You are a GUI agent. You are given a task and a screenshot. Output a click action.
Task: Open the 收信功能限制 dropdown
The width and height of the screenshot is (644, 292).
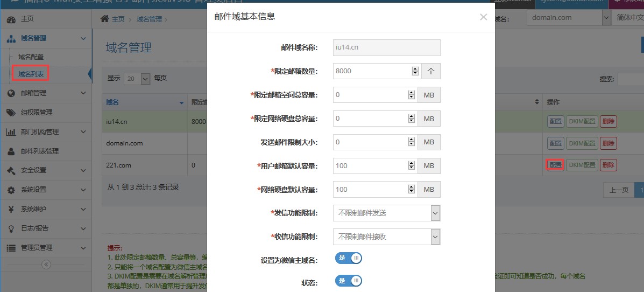pyautogui.click(x=386, y=237)
